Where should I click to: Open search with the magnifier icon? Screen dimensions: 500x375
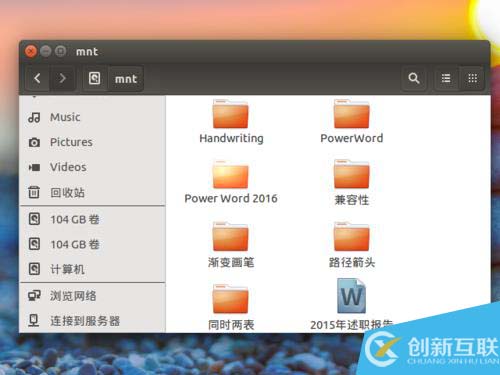point(414,78)
